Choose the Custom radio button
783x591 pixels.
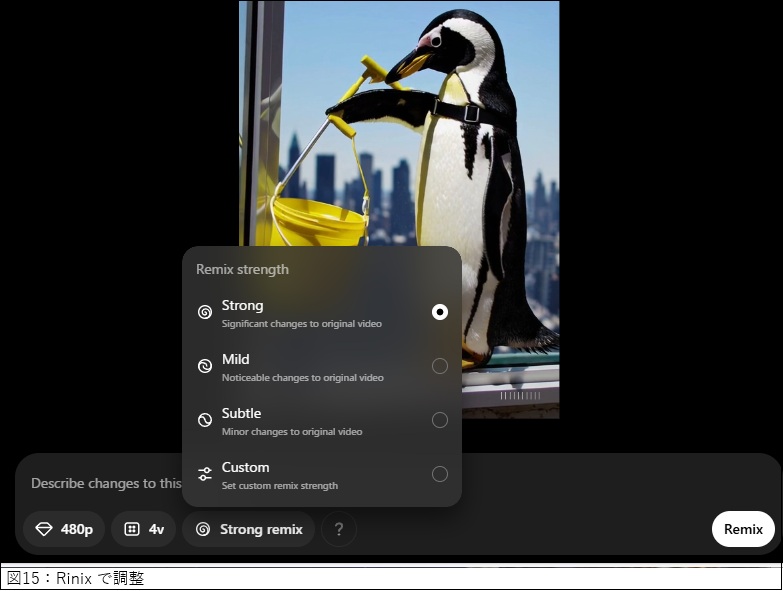pos(440,474)
